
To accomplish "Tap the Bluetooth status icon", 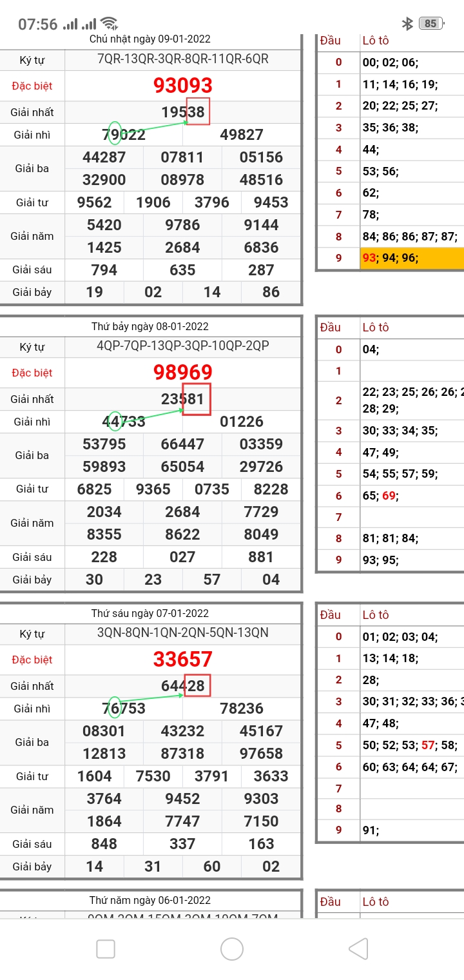I will tap(407, 24).
